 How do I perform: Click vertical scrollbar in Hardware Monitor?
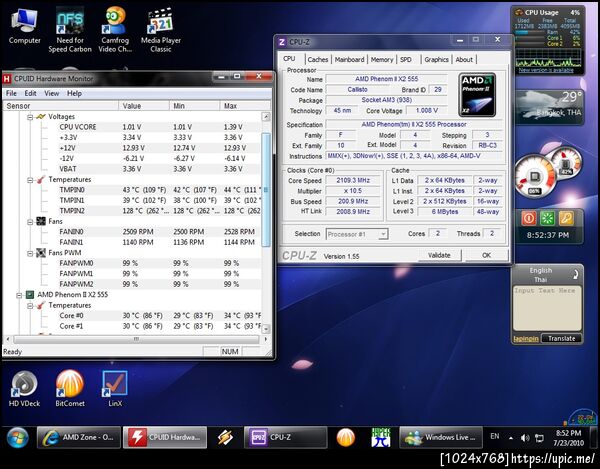coord(266,190)
